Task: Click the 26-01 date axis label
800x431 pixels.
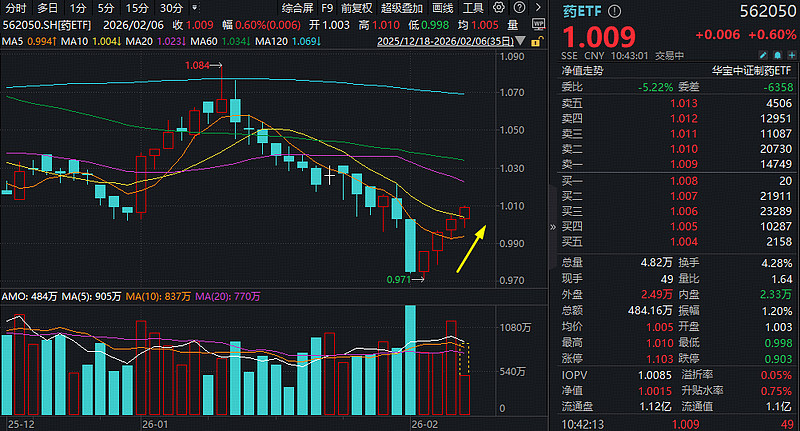Action: pos(155,424)
